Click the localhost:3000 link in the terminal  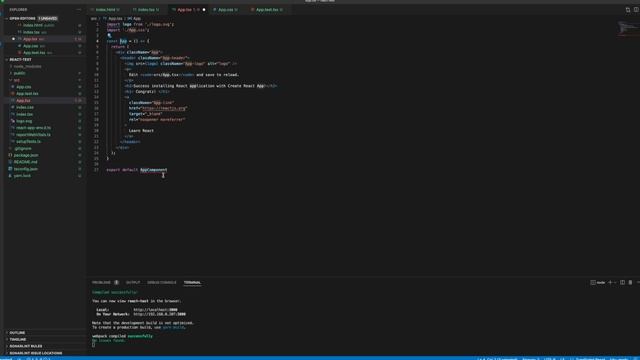[x=156, y=310]
